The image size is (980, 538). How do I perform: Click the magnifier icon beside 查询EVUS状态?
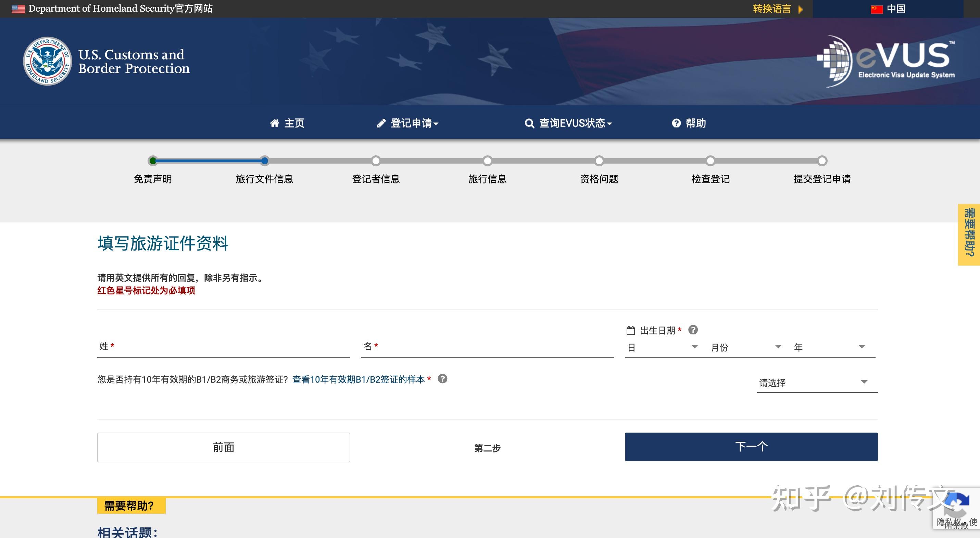tap(529, 124)
